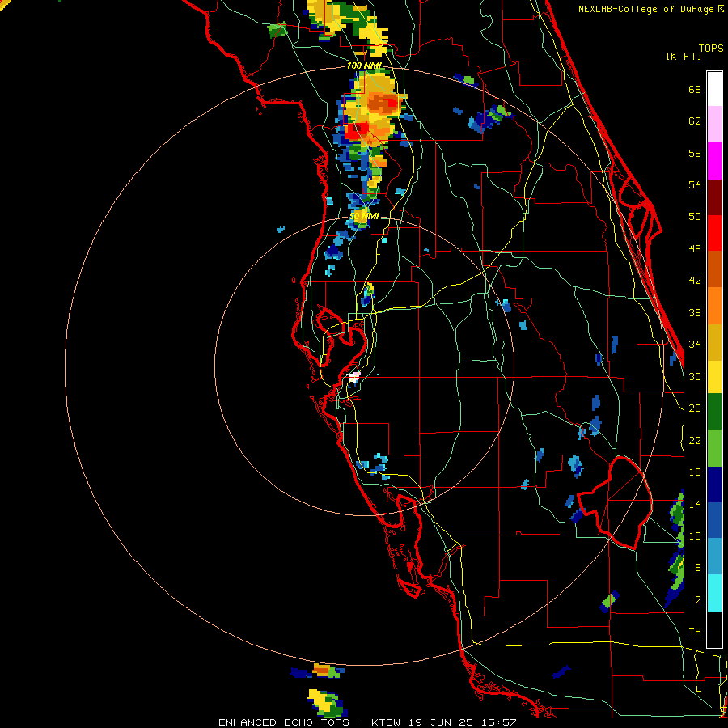Click the 14 legend value
Screen dimensions: 728x728
point(695,505)
